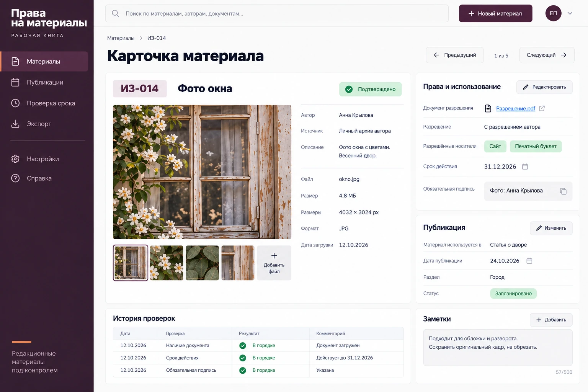Go to Следующий material
Image resolution: width=588 pixels, height=392 pixels.
click(x=547, y=55)
